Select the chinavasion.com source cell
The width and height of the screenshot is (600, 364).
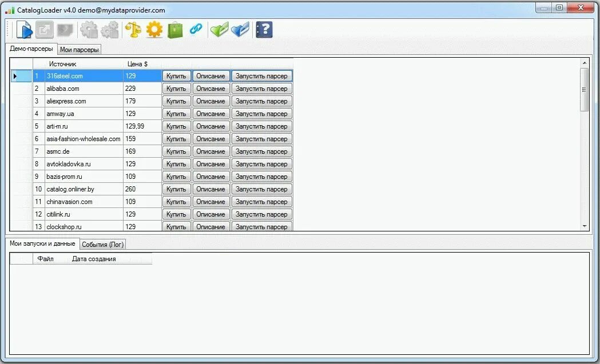point(84,202)
